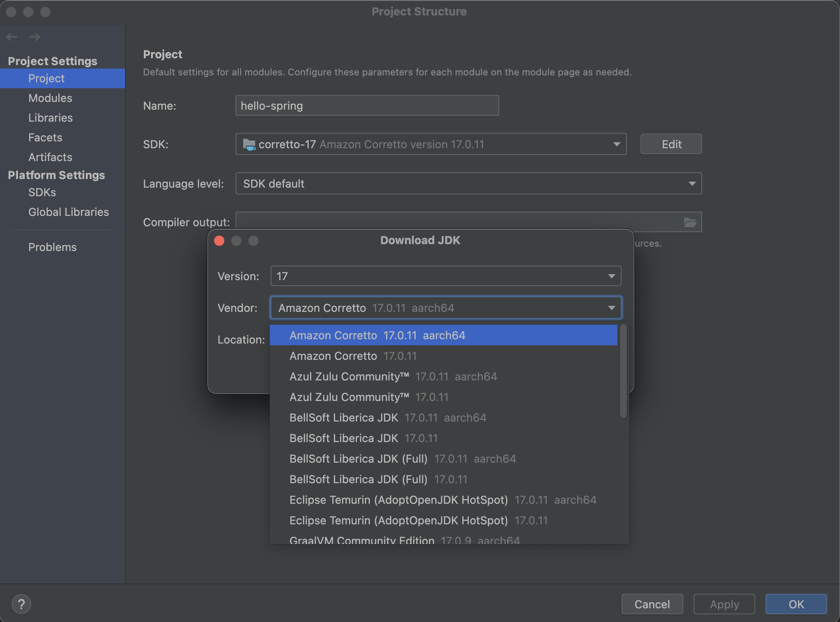Click the vendor list scrollbar
Image resolution: width=840 pixels, height=622 pixels.
[x=623, y=371]
